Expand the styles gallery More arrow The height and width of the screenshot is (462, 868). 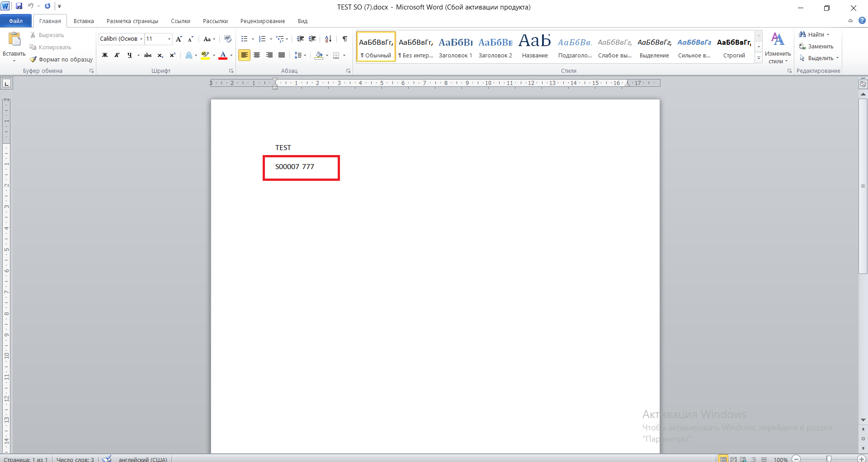click(759, 58)
